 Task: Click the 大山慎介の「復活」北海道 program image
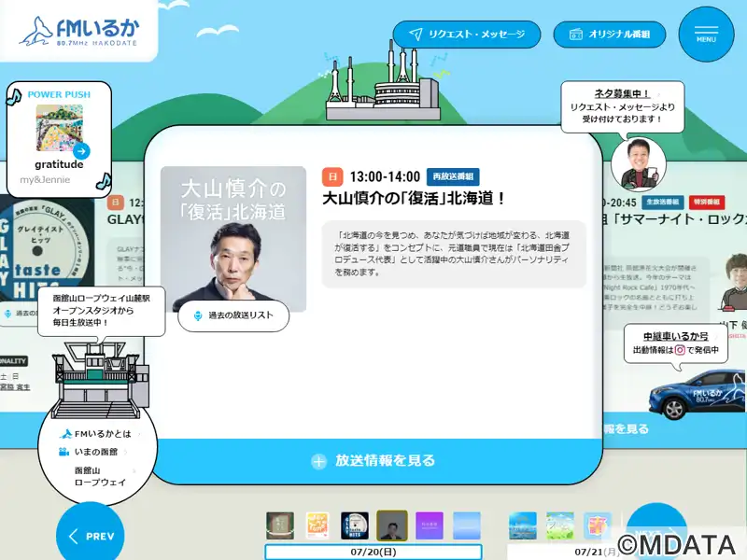click(x=233, y=239)
